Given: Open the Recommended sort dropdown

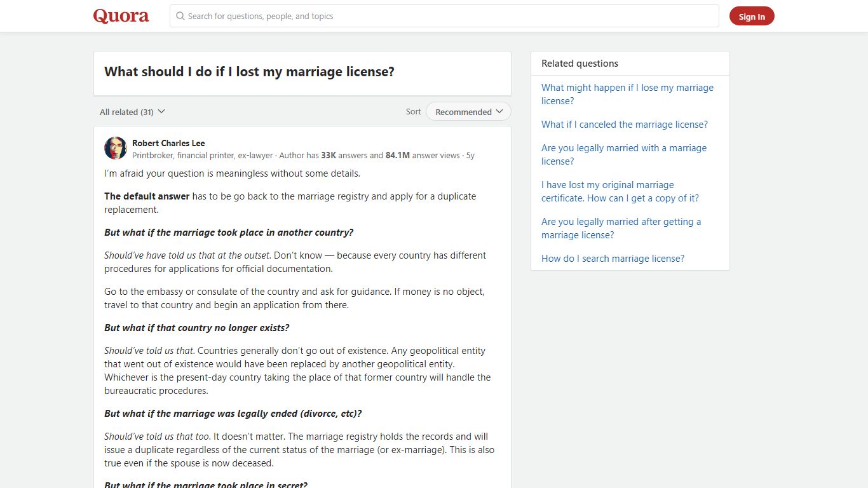Looking at the screenshot, I should pos(468,112).
